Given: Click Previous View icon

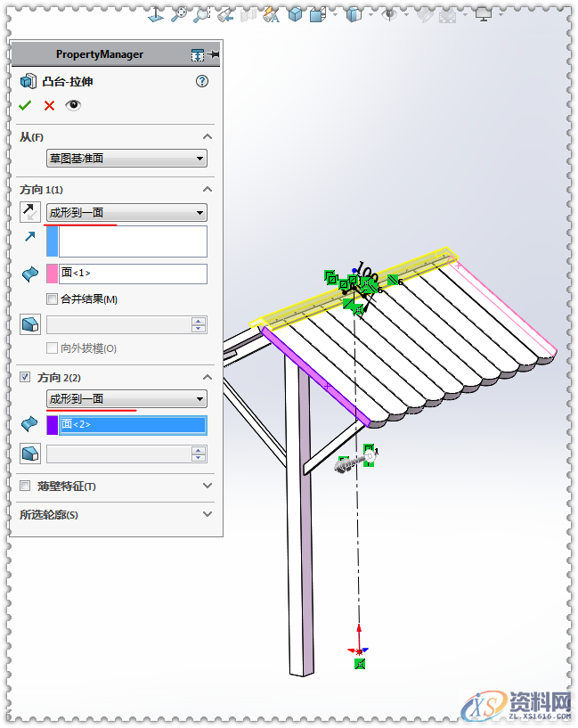Looking at the screenshot, I should coord(225,16).
